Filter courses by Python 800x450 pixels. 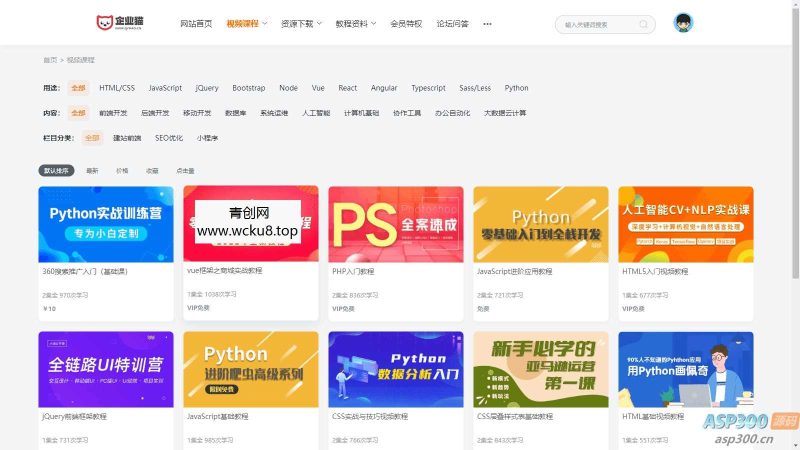(x=516, y=88)
